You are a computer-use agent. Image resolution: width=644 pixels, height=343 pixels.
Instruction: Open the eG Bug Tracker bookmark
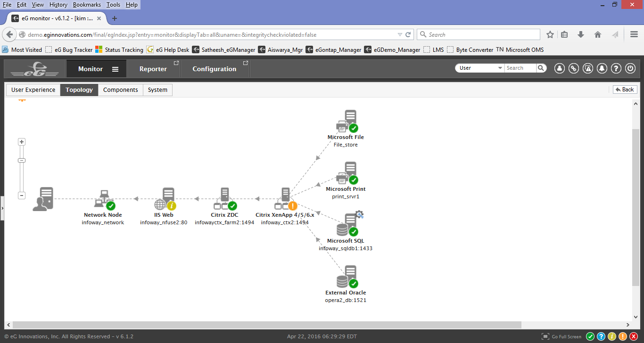[x=69, y=49]
